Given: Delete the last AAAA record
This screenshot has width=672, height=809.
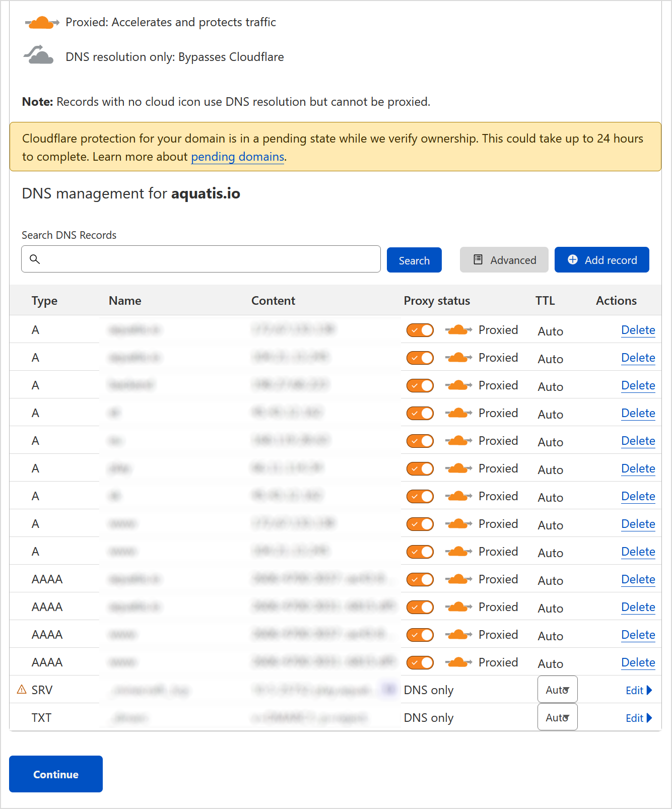Looking at the screenshot, I should (x=638, y=662).
